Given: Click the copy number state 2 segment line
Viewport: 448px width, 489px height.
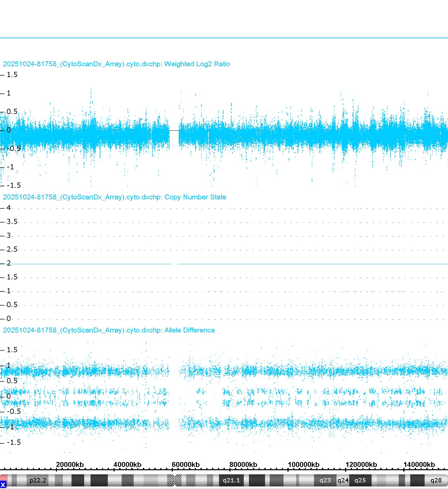Looking at the screenshot, I should point(224,264).
